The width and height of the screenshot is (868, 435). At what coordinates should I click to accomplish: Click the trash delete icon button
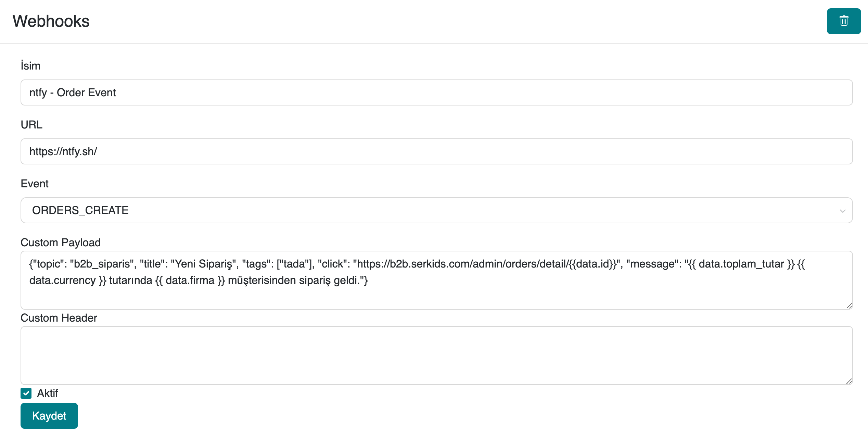843,21
